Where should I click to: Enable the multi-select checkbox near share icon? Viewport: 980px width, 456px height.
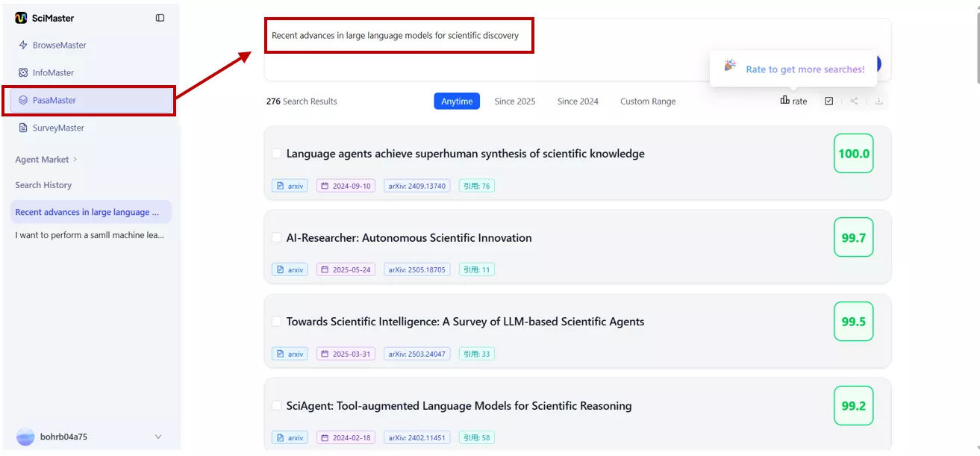coord(828,100)
